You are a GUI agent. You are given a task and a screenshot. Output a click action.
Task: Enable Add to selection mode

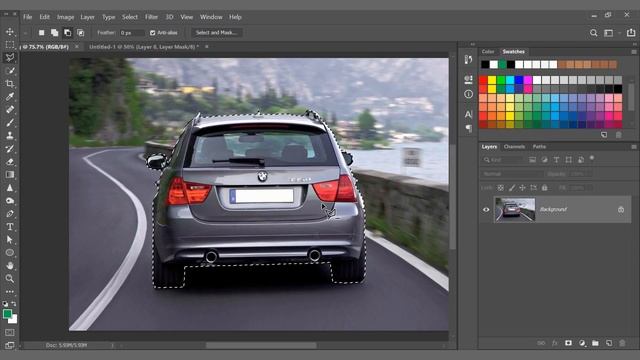point(55,33)
